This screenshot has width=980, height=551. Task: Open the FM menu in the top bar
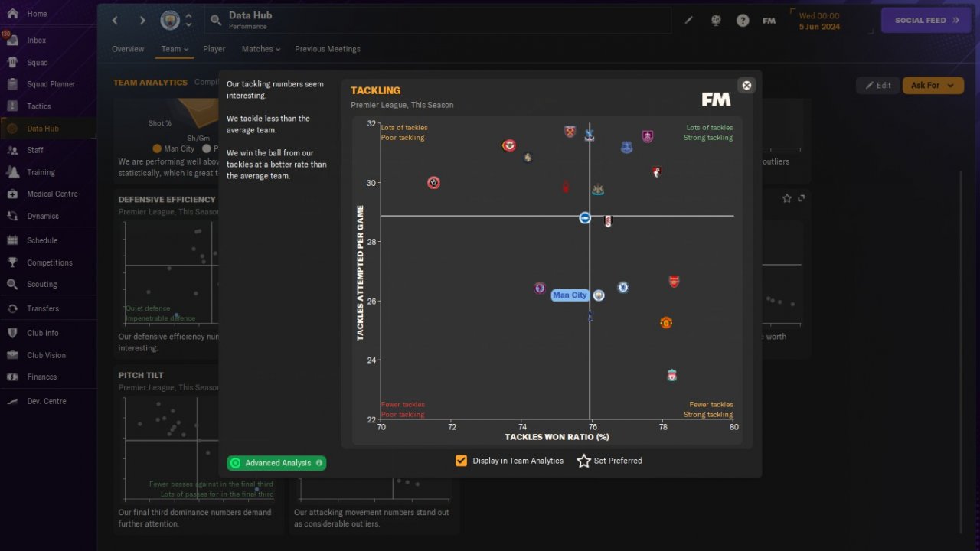(x=769, y=21)
